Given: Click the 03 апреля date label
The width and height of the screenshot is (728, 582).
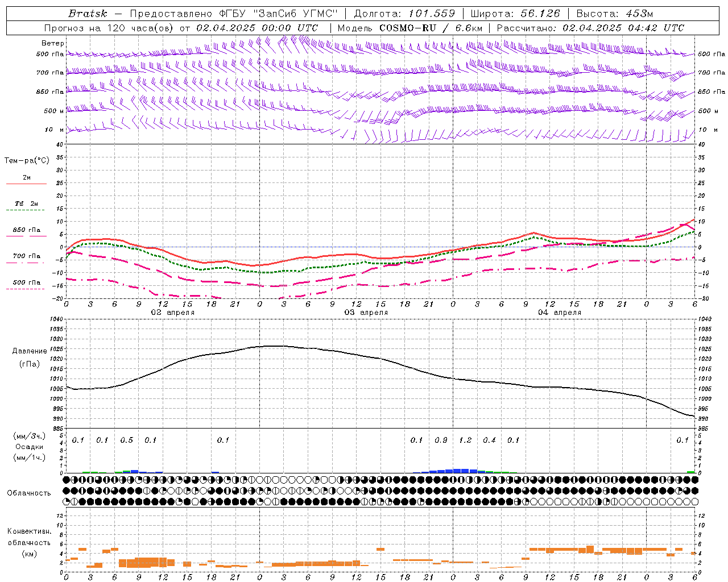Looking at the screenshot, I should point(366,313).
